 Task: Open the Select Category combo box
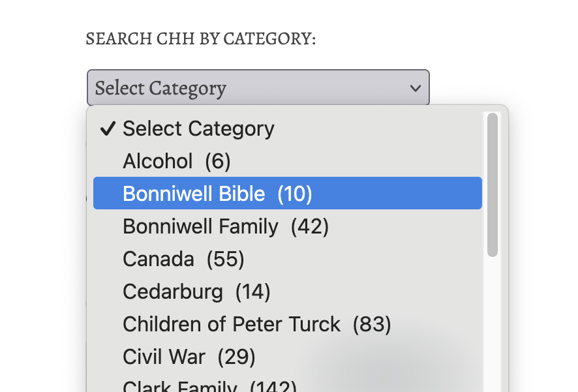click(x=258, y=88)
